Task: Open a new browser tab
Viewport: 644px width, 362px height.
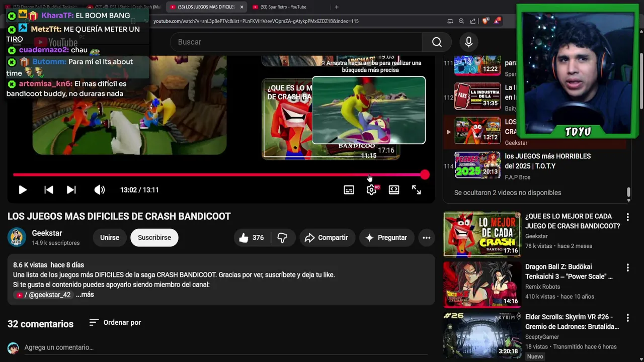Action: [x=337, y=7]
